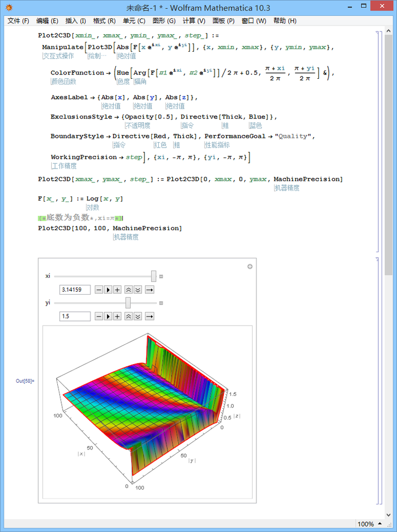Screen dimensions: 397x532
Task: Open the 帮助 (H) menu
Action: tap(285, 21)
